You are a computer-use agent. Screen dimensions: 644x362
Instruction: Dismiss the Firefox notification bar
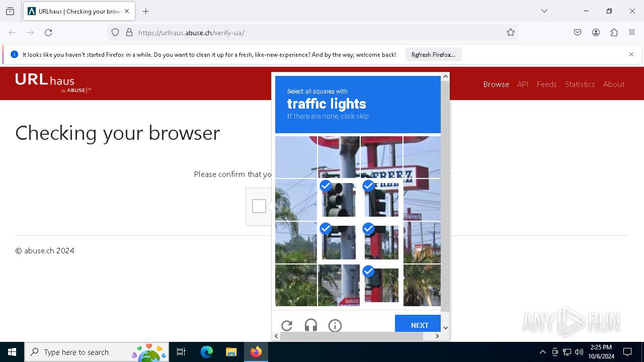631,54
